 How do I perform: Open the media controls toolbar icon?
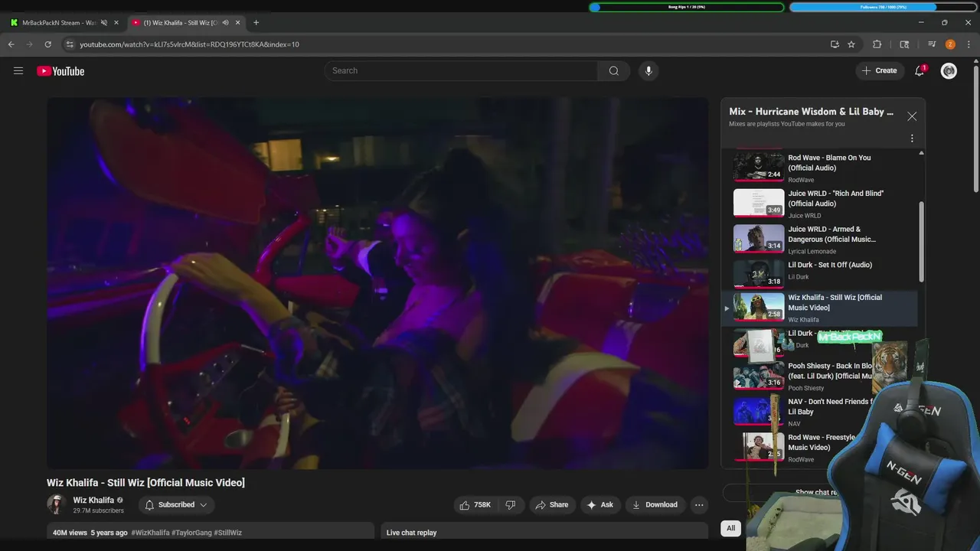coord(932,44)
